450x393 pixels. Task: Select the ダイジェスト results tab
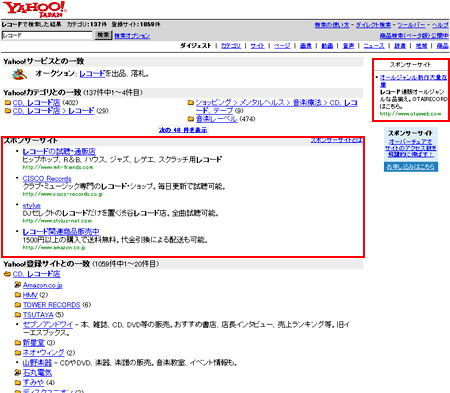[196, 46]
